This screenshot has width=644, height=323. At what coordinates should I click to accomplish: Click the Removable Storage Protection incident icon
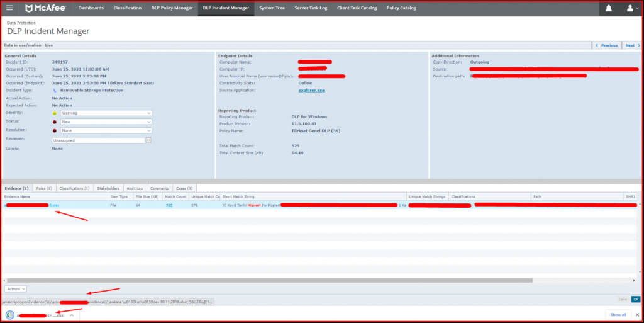55,91
